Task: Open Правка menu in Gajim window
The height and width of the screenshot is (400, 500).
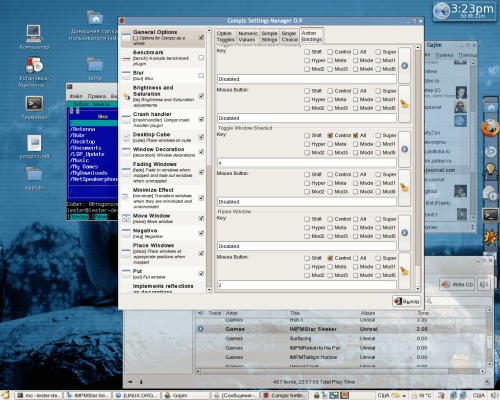Action: point(444,55)
